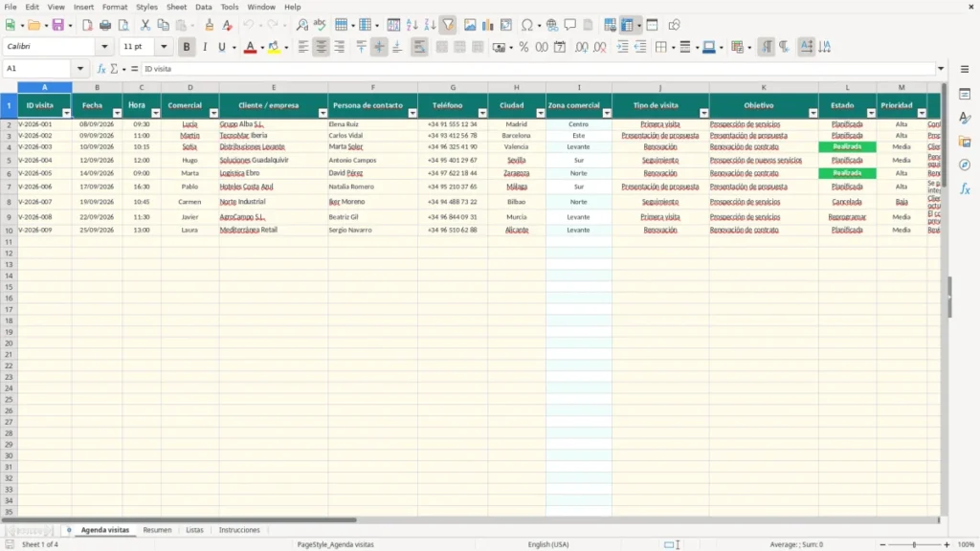Open the Sheet menu
The height and width of the screenshot is (551, 980).
pyautogui.click(x=176, y=7)
